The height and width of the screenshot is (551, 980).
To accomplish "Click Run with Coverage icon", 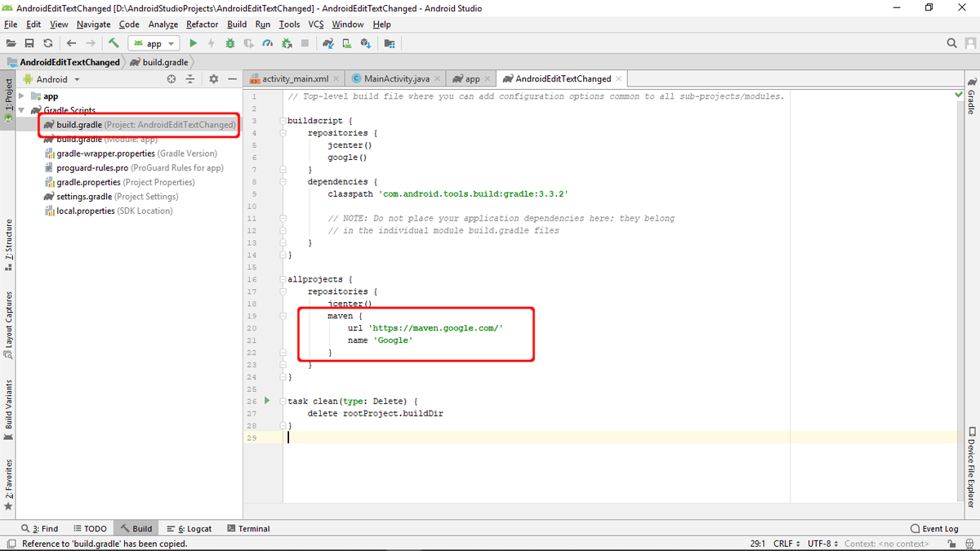I will tap(249, 43).
